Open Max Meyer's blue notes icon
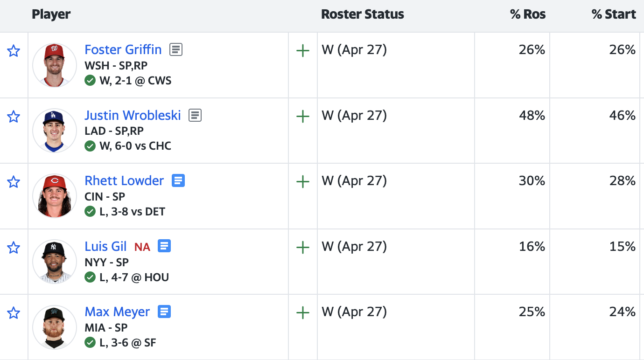The height and width of the screenshot is (360, 644). click(x=164, y=312)
